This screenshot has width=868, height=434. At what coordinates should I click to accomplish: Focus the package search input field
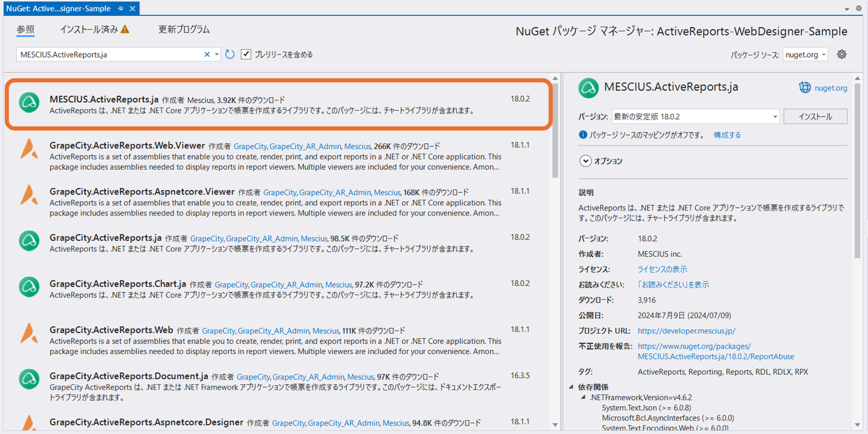109,54
